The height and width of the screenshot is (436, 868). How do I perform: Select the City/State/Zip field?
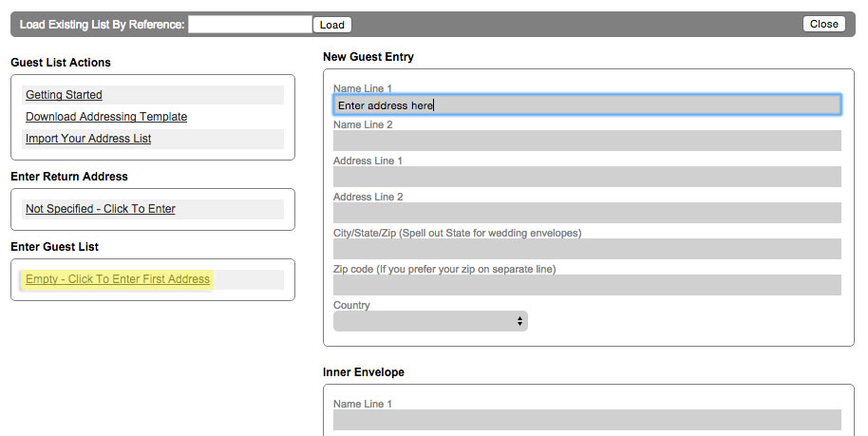point(587,249)
